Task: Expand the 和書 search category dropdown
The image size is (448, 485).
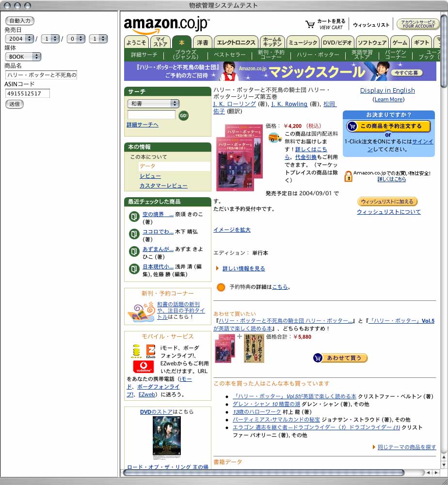Action: [153, 104]
